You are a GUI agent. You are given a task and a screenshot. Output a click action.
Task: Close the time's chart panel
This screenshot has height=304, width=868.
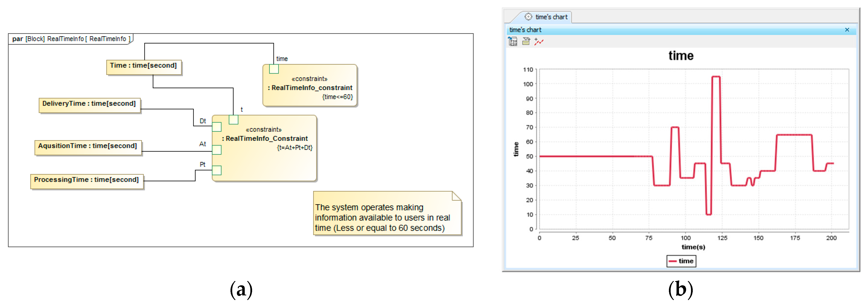(847, 30)
